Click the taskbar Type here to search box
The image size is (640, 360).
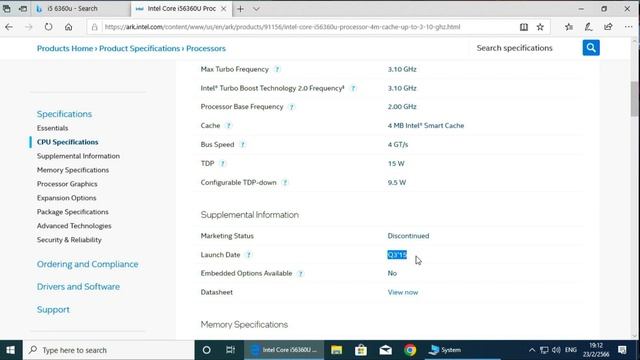click(x=109, y=350)
